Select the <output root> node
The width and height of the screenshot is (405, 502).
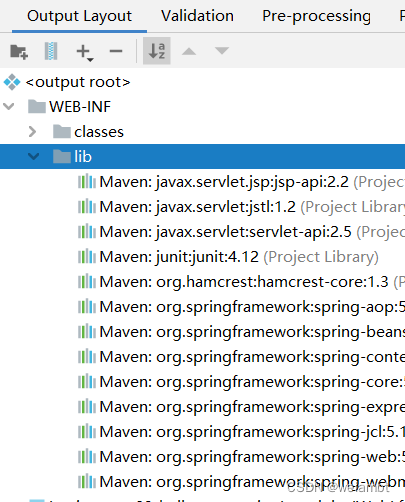click(78, 82)
